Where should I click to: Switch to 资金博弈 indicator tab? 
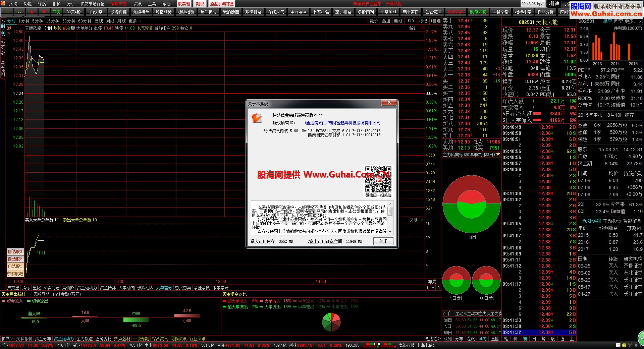pyautogui.click(x=108, y=288)
